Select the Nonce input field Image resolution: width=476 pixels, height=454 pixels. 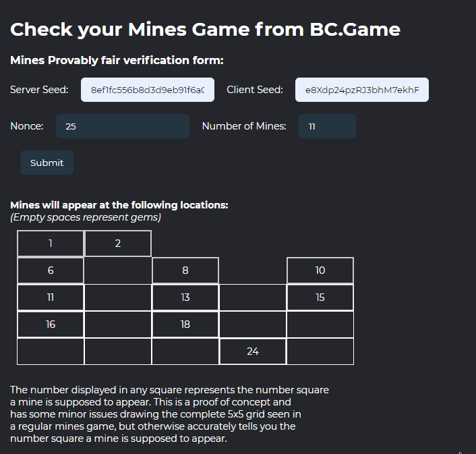(122, 126)
